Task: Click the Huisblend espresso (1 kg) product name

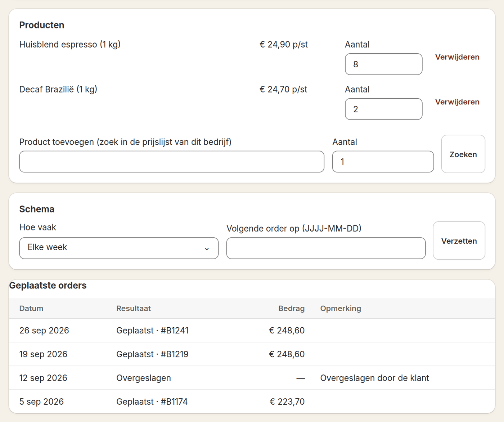Action: (x=70, y=45)
